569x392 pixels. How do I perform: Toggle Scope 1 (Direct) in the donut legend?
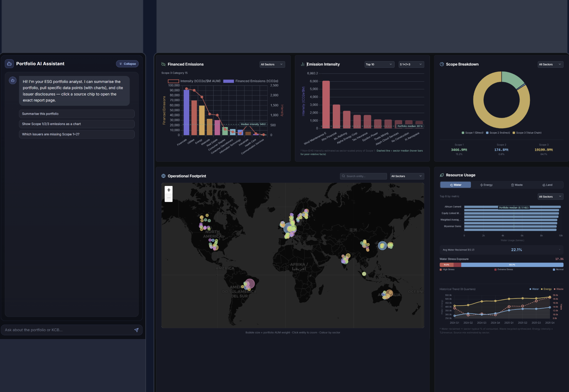pyautogui.click(x=472, y=133)
